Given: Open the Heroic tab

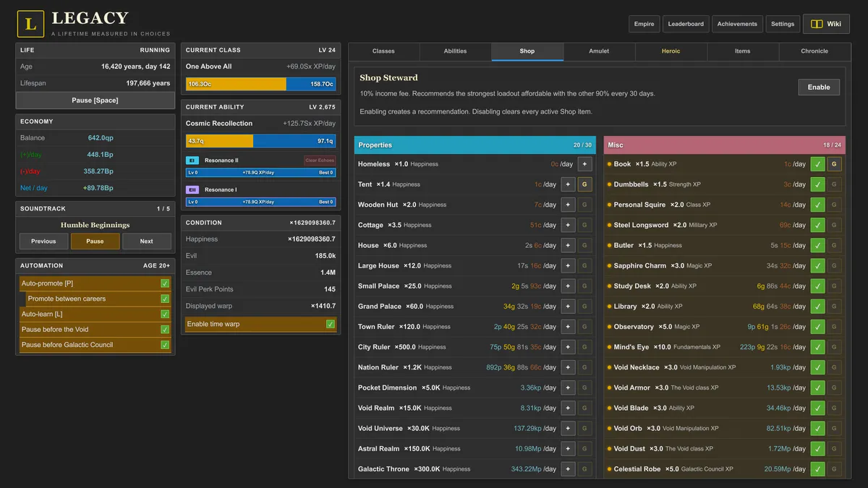Looking at the screenshot, I should (671, 51).
